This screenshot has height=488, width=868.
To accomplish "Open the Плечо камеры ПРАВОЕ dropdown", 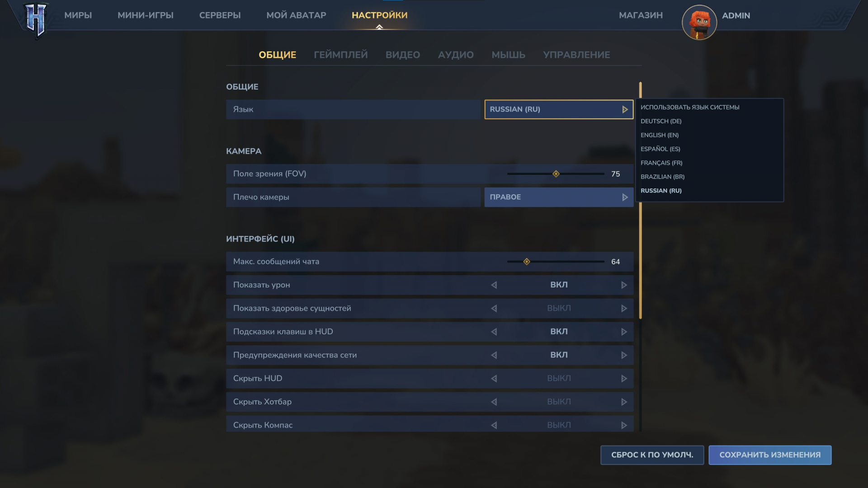I will pos(558,197).
